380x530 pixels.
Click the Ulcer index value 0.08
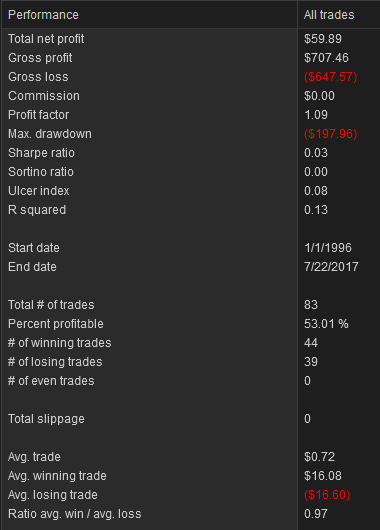[316, 191]
